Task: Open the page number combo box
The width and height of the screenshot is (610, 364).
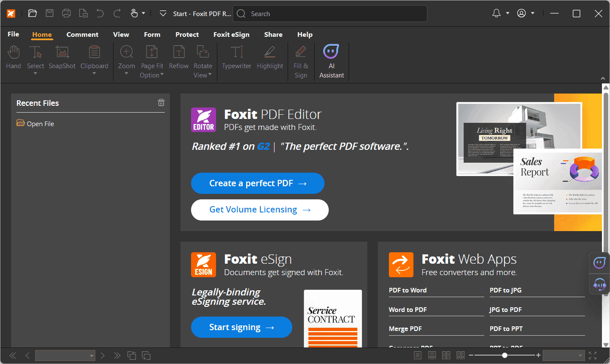Action: [65, 356]
